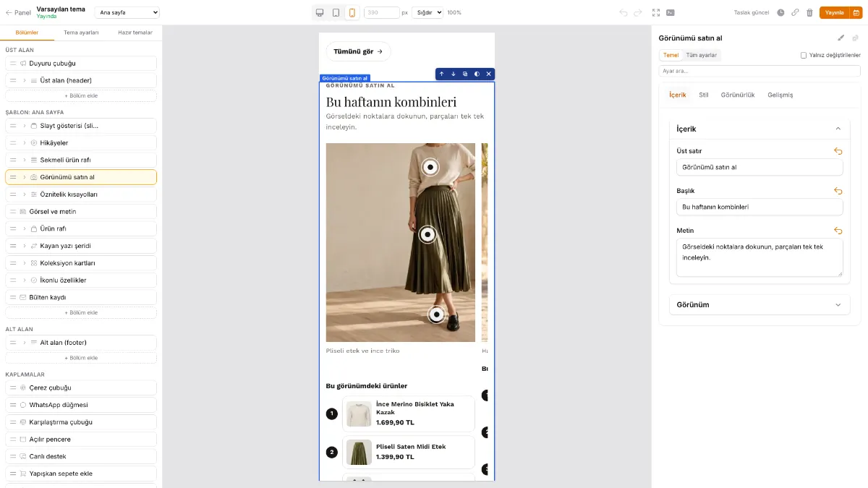Expand the Ürün rafı section chevron

(x=24, y=228)
